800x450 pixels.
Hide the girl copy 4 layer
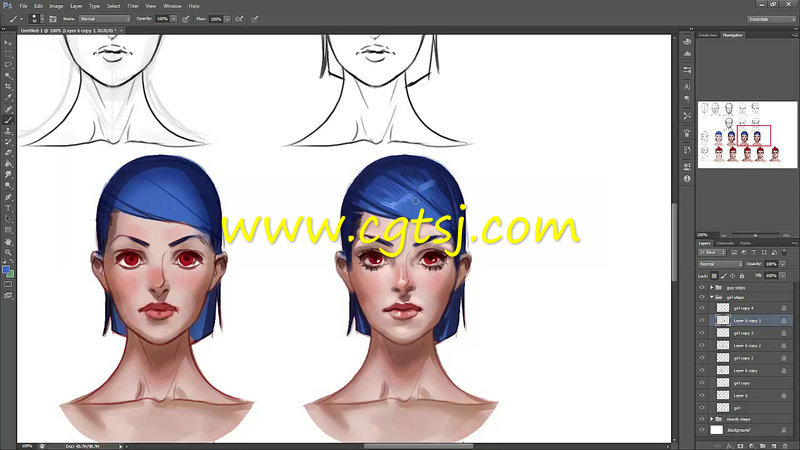pos(702,308)
